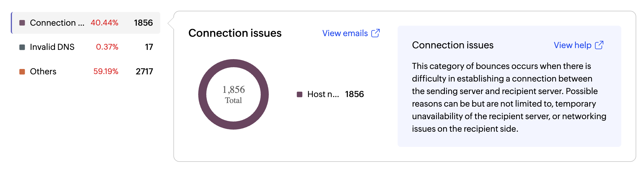Select the Connection issues bounce category
This screenshot has width=644, height=172.
click(57, 23)
